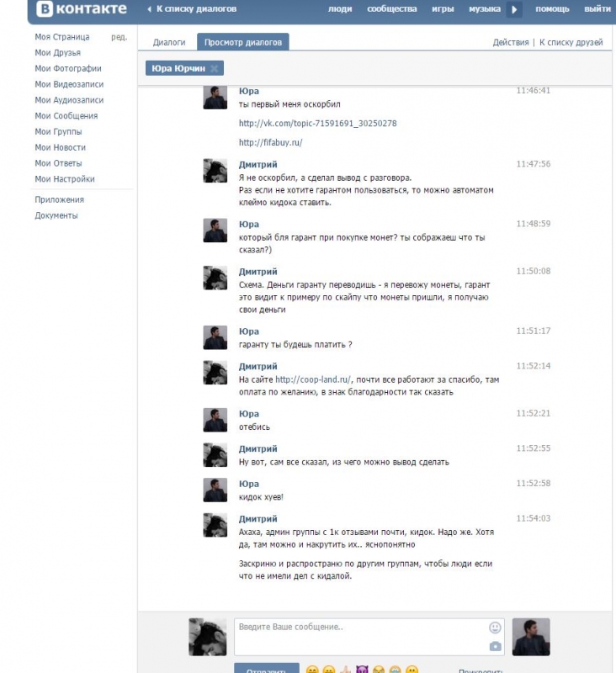The width and height of the screenshot is (616, 673).
Task: Click into the message input field
Action: (x=360, y=637)
